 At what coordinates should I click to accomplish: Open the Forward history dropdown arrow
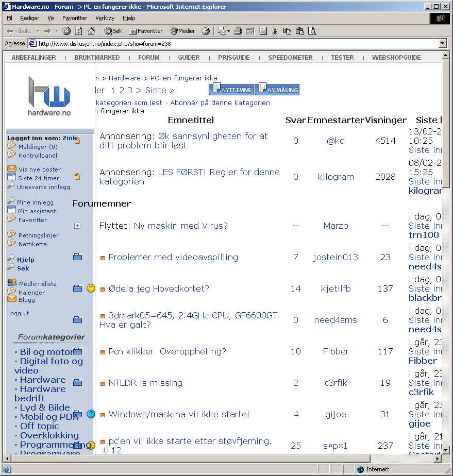[57, 31]
